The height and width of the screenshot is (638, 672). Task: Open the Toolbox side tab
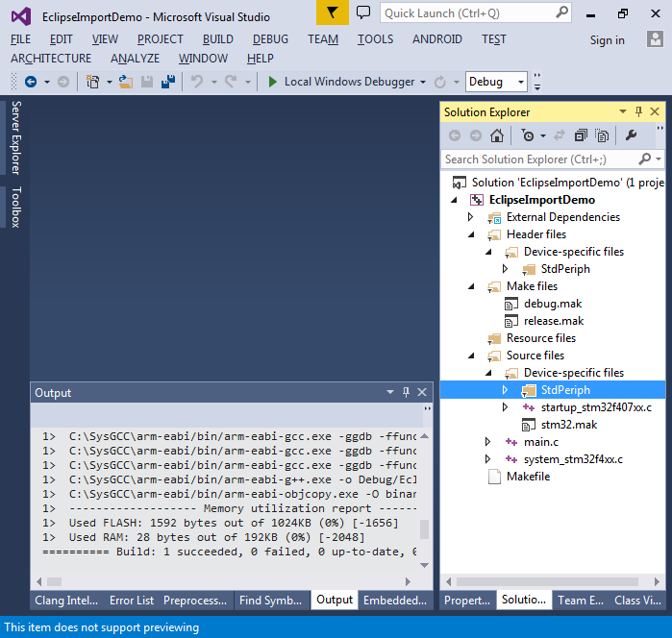click(x=15, y=207)
